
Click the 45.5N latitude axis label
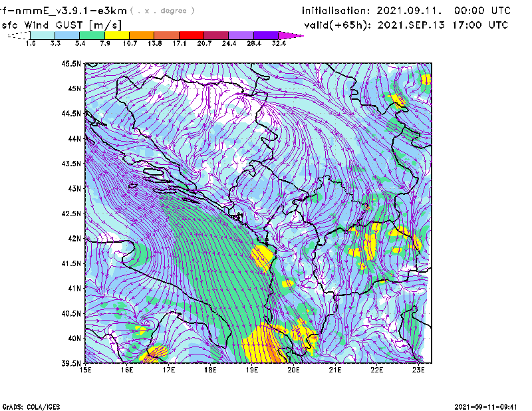71,64
